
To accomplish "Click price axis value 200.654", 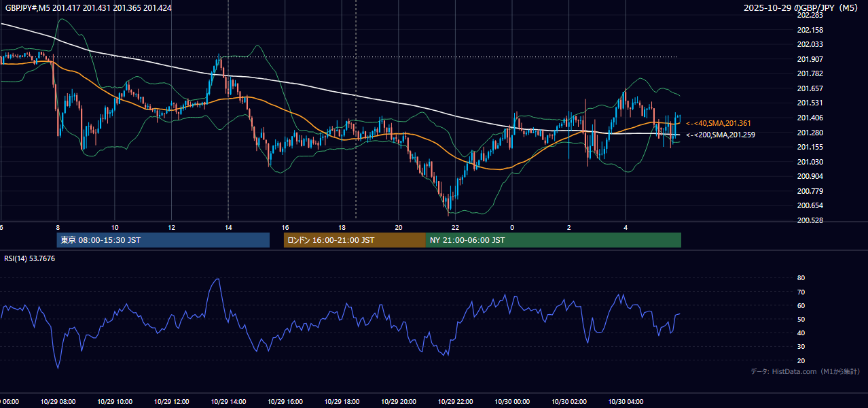I will tap(810, 205).
